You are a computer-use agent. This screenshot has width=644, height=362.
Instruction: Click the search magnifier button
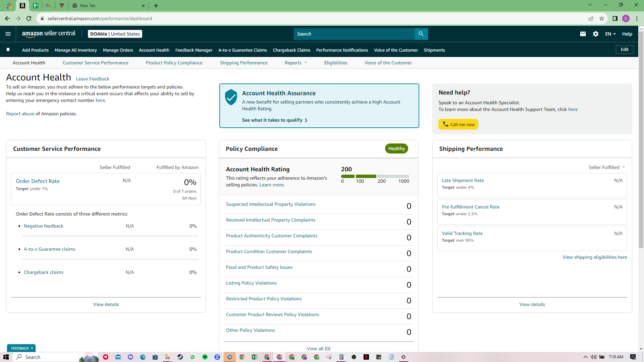pyautogui.click(x=421, y=34)
